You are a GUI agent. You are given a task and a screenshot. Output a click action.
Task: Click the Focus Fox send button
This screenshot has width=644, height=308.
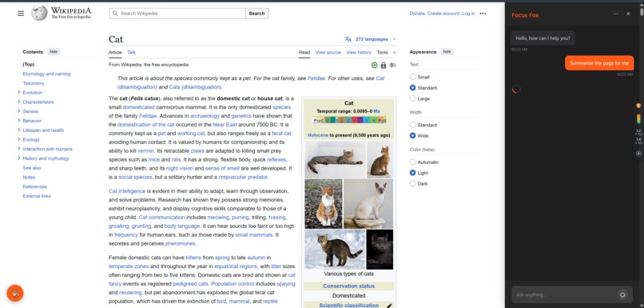click(622, 294)
